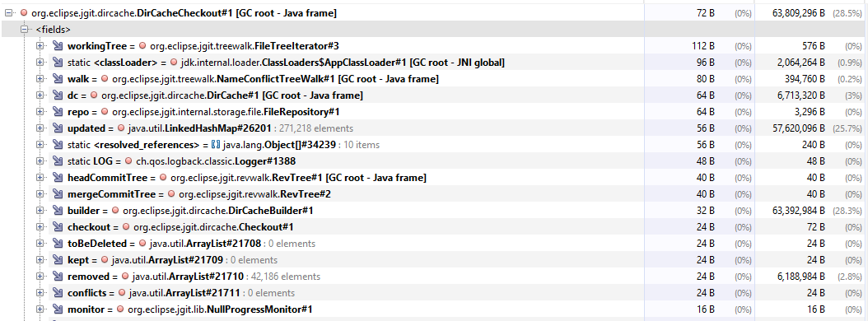Select the conflicts ArrayList#21711 row
Viewport: 868px width, 321px height.
pos(434,293)
